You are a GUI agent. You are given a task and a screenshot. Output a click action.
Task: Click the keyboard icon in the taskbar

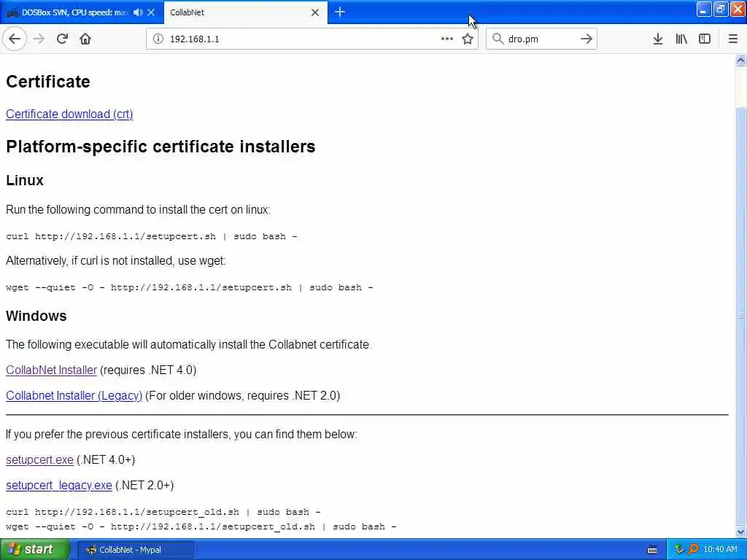652,550
